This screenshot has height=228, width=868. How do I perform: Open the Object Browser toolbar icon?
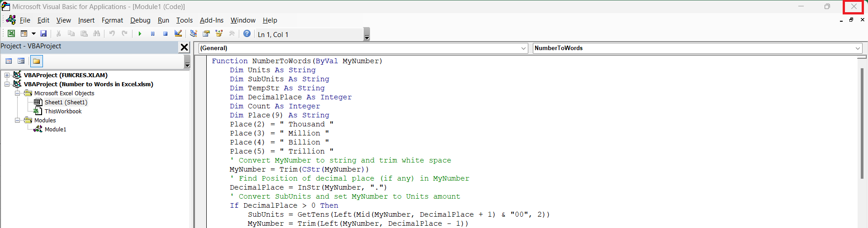pyautogui.click(x=219, y=34)
